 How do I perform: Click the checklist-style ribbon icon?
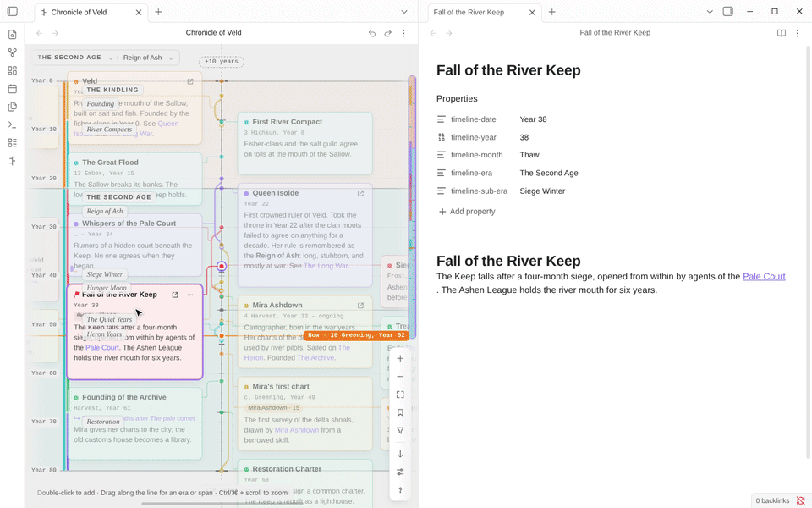(13, 143)
